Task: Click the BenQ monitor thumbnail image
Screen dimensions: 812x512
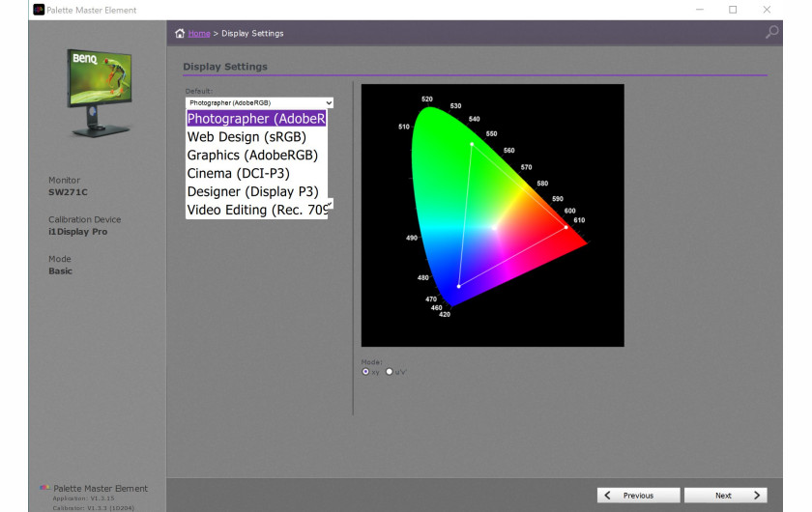Action: [x=100, y=93]
